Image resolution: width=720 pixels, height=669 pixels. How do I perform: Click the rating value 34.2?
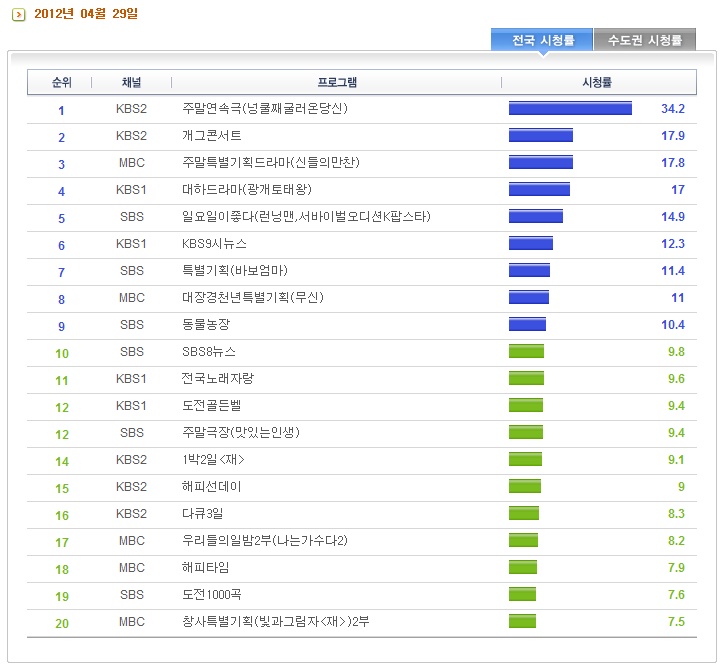pos(673,109)
